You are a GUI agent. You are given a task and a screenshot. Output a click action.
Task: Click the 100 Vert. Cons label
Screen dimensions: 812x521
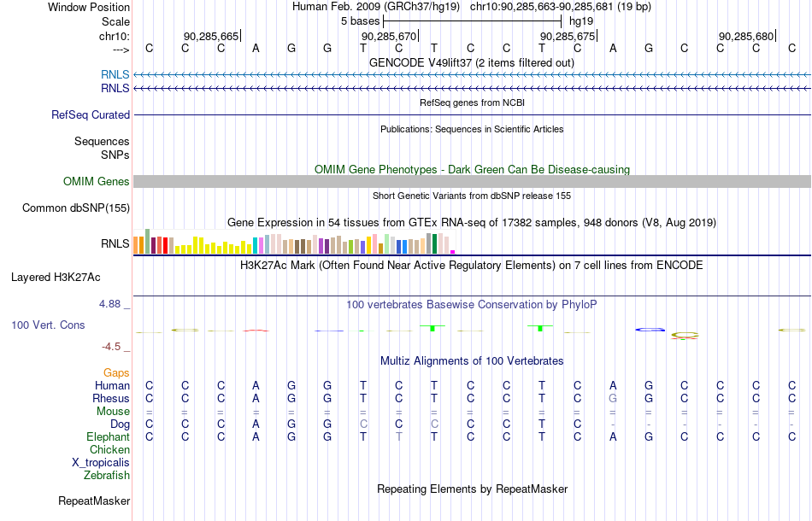(48, 325)
